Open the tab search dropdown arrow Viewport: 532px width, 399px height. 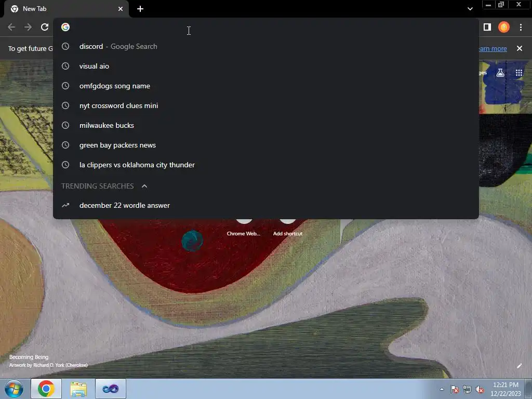(x=470, y=9)
